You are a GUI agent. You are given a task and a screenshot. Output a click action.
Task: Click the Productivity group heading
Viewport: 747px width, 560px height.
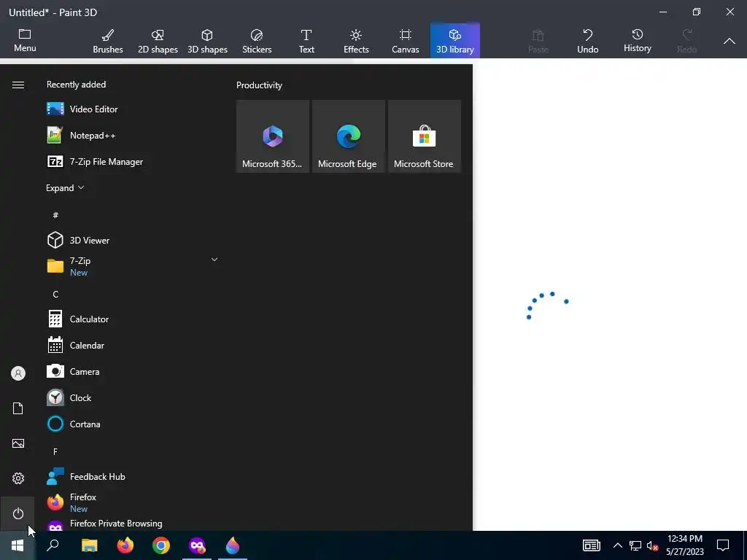tap(259, 85)
